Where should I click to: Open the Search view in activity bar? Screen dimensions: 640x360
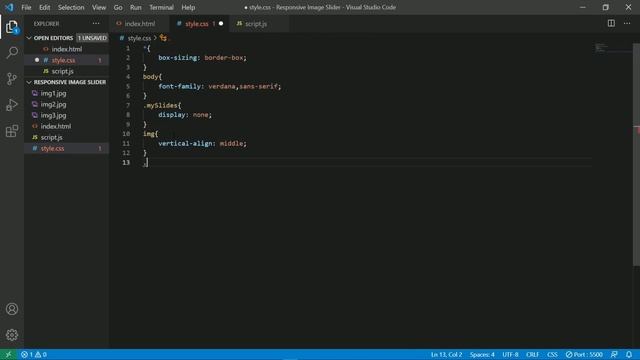12,53
